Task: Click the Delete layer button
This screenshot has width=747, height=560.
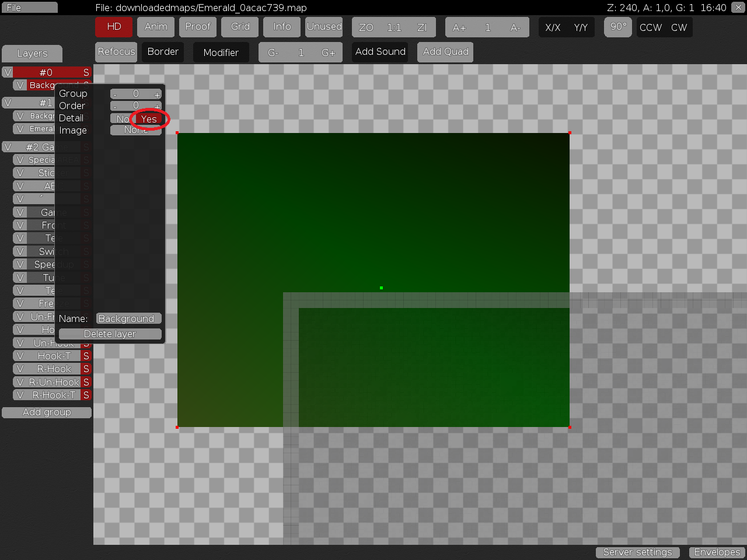Action: pos(110,334)
